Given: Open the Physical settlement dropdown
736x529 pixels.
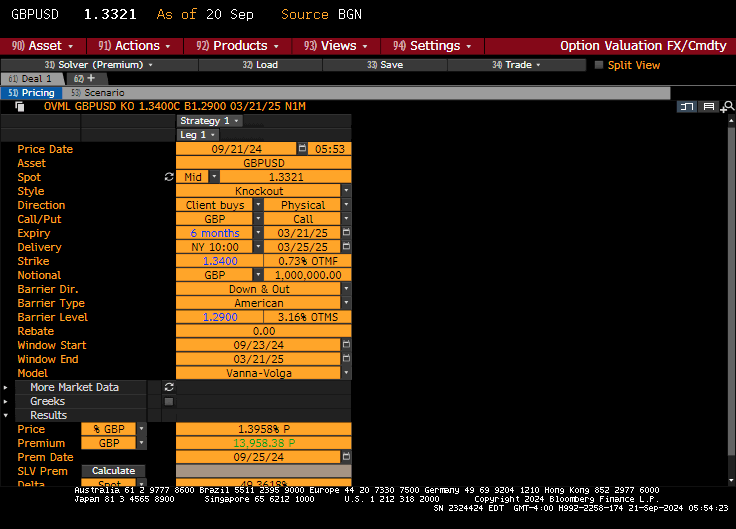Looking at the screenshot, I should point(346,205).
